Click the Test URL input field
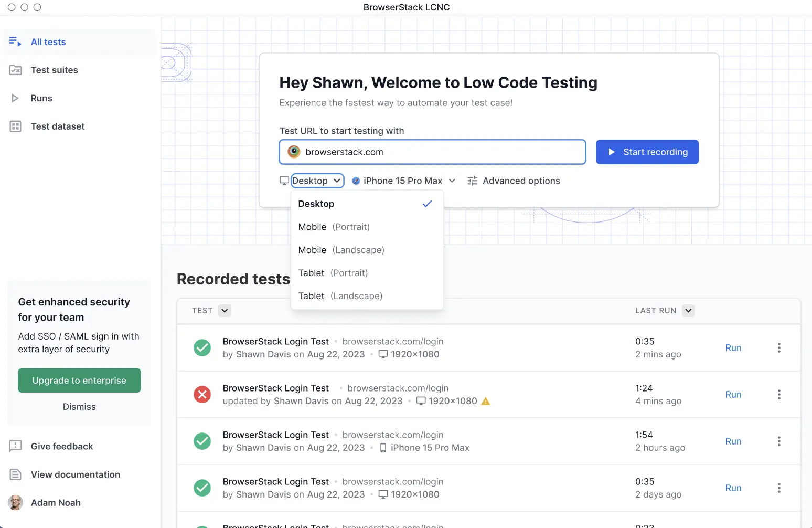812x528 pixels. (441, 152)
